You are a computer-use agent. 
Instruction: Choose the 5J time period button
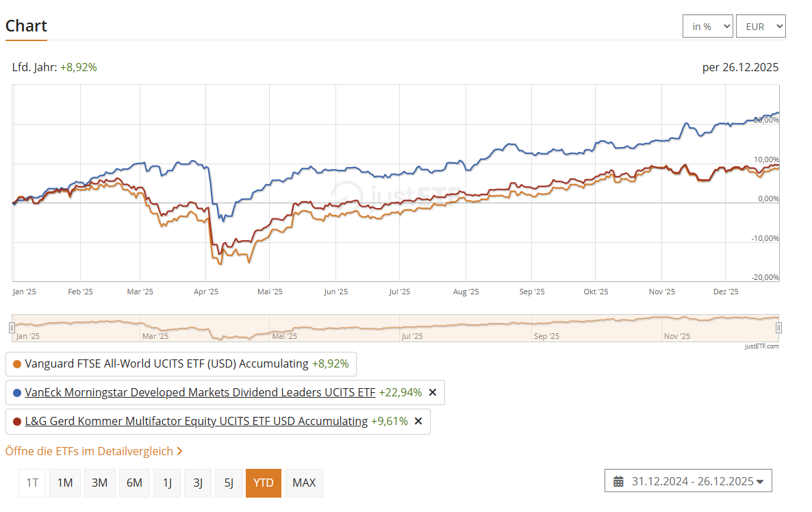point(229,483)
